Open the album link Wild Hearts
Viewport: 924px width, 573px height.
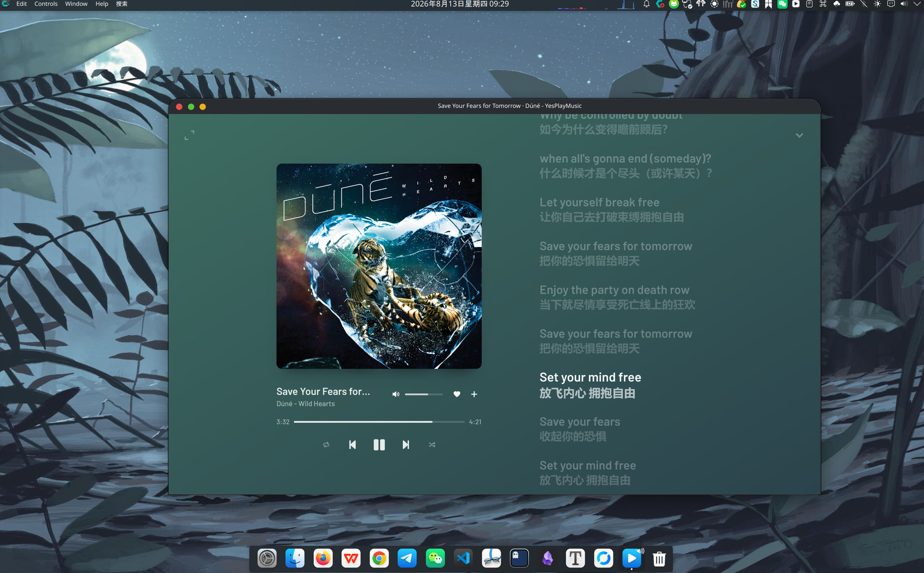coord(317,404)
